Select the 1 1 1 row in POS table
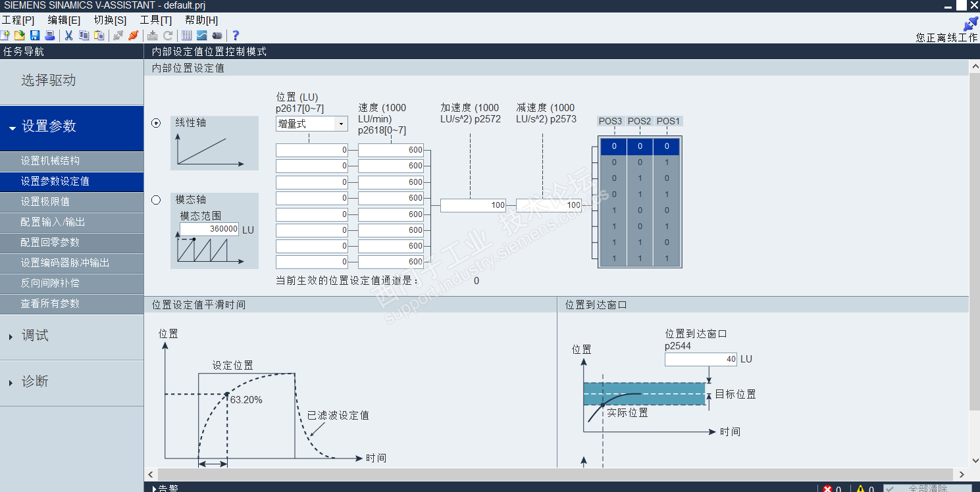 click(x=640, y=258)
